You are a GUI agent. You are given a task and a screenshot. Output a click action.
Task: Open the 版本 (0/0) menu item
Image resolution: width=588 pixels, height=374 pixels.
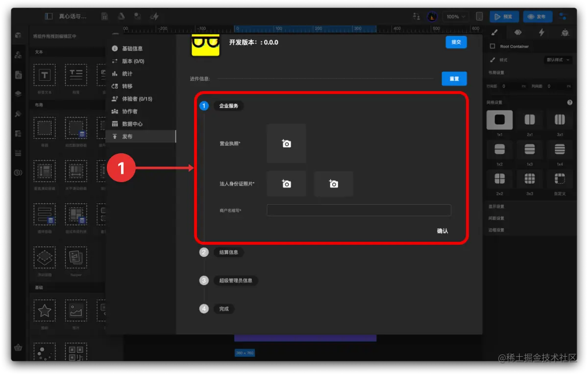click(141, 61)
